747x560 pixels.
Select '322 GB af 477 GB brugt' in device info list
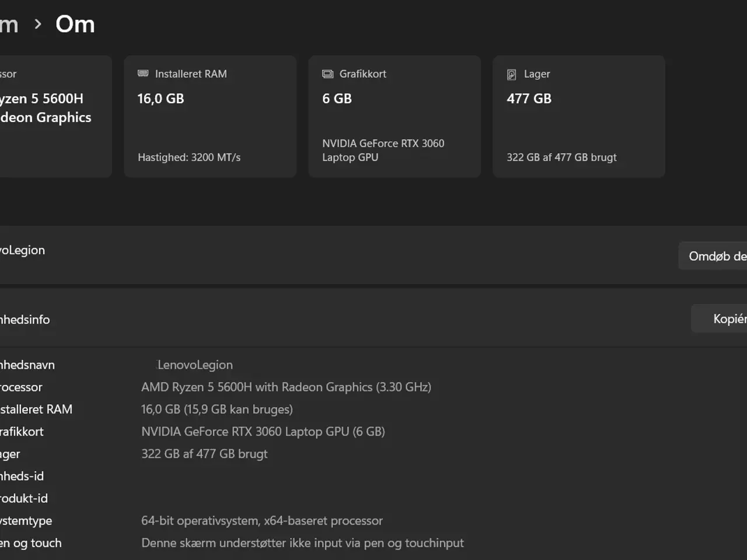(204, 453)
